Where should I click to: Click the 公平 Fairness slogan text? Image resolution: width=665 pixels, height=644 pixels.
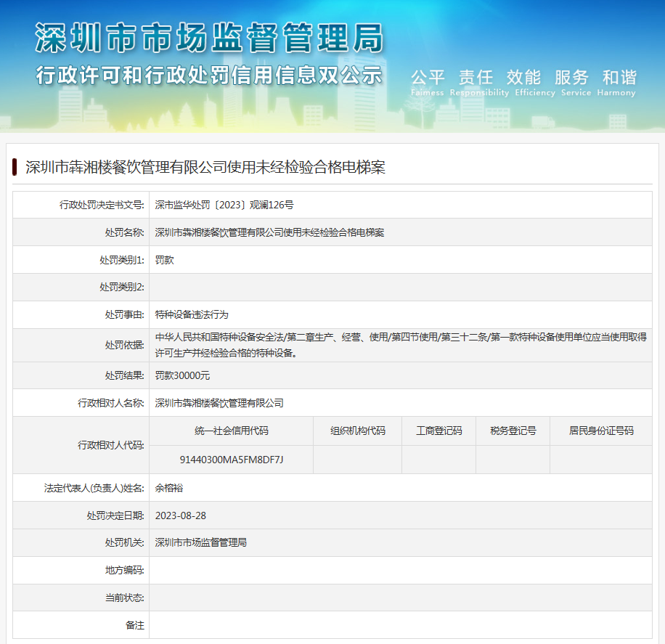tap(428, 83)
